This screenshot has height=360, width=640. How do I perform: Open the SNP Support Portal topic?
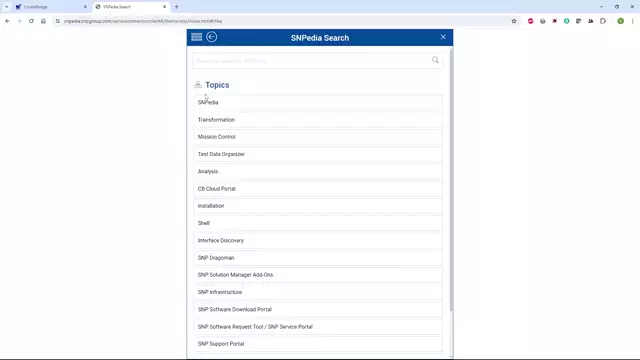coord(318,344)
